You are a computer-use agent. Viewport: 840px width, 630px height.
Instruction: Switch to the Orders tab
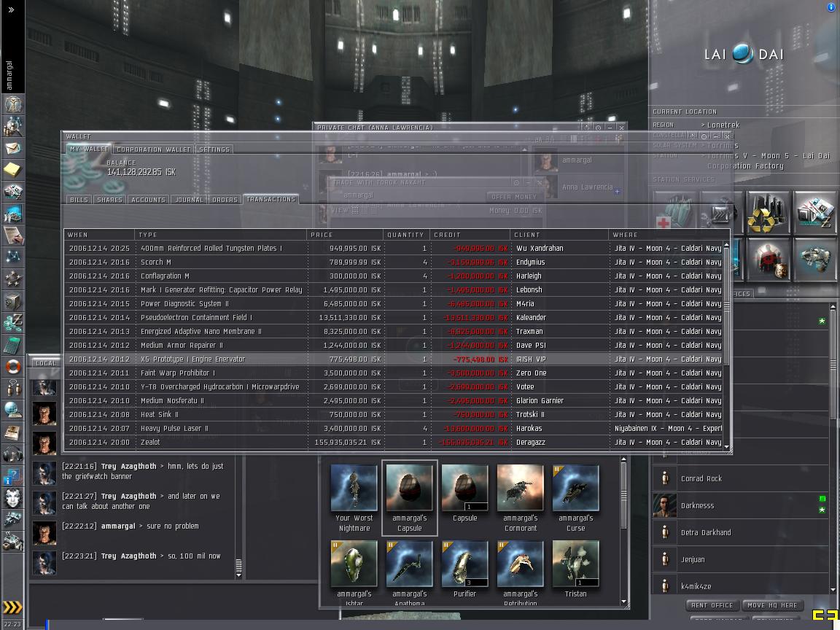click(x=225, y=199)
